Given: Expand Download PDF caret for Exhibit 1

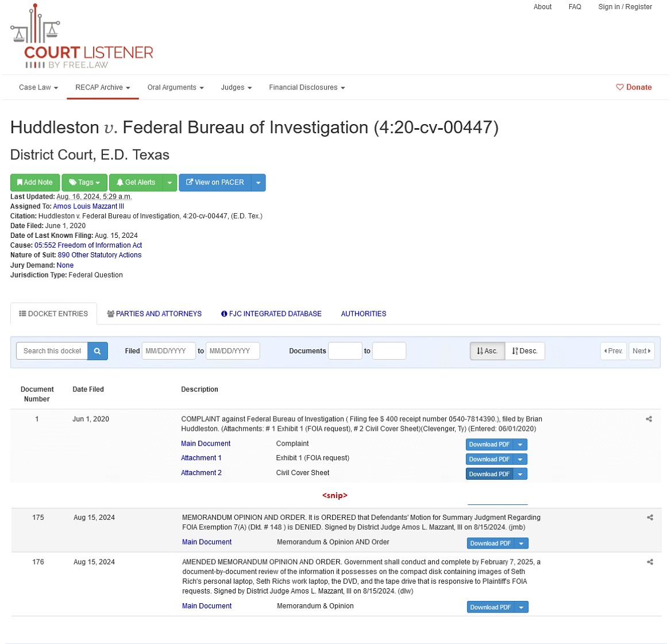Looking at the screenshot, I should (x=520, y=459).
